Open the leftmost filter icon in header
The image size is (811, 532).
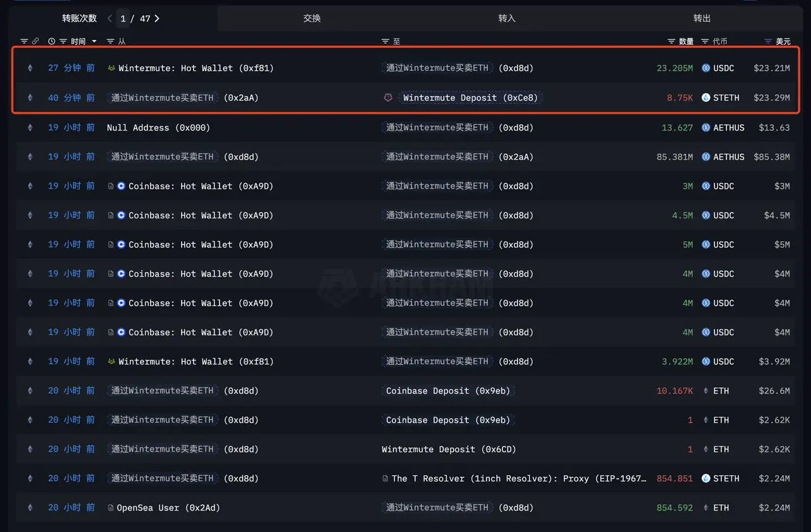tap(24, 41)
